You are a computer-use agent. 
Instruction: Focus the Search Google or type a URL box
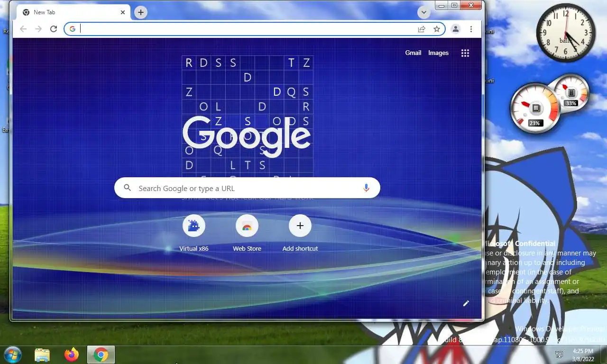click(x=247, y=188)
